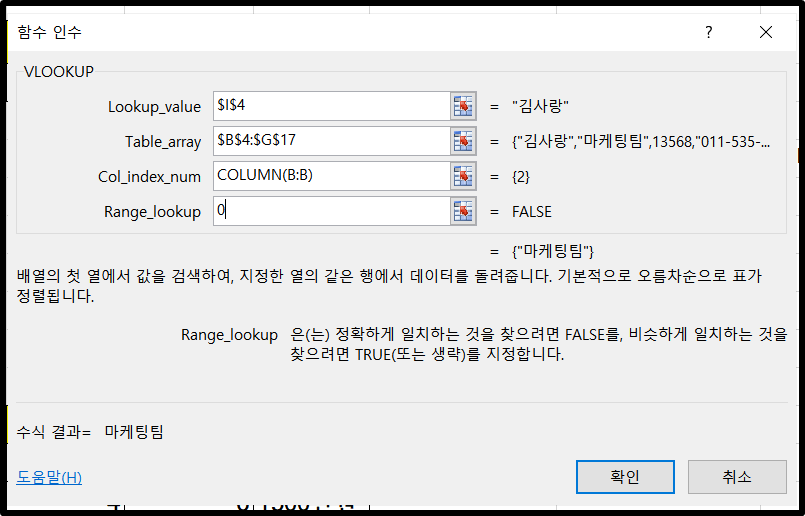
Task: Click the help question mark in title bar
Action: click(x=708, y=32)
